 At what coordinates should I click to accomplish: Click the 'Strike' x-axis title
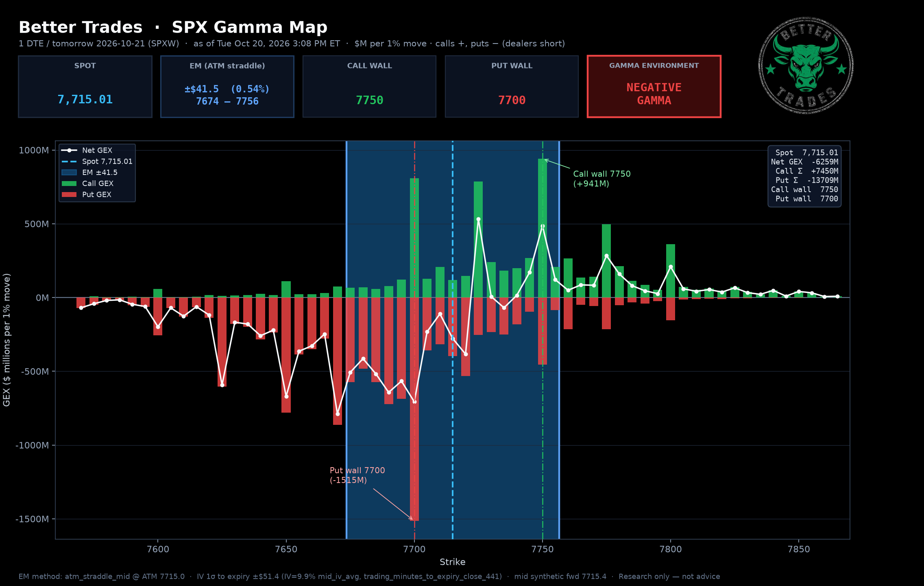tap(453, 562)
